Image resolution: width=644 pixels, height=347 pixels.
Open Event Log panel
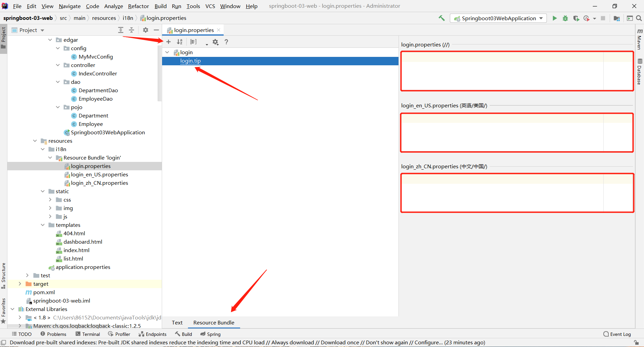click(617, 334)
